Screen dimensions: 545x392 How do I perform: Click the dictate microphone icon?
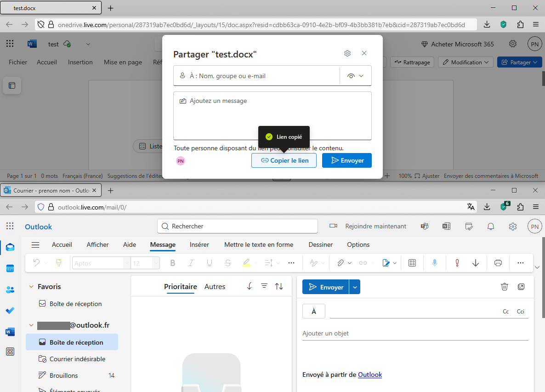pyautogui.click(x=434, y=263)
